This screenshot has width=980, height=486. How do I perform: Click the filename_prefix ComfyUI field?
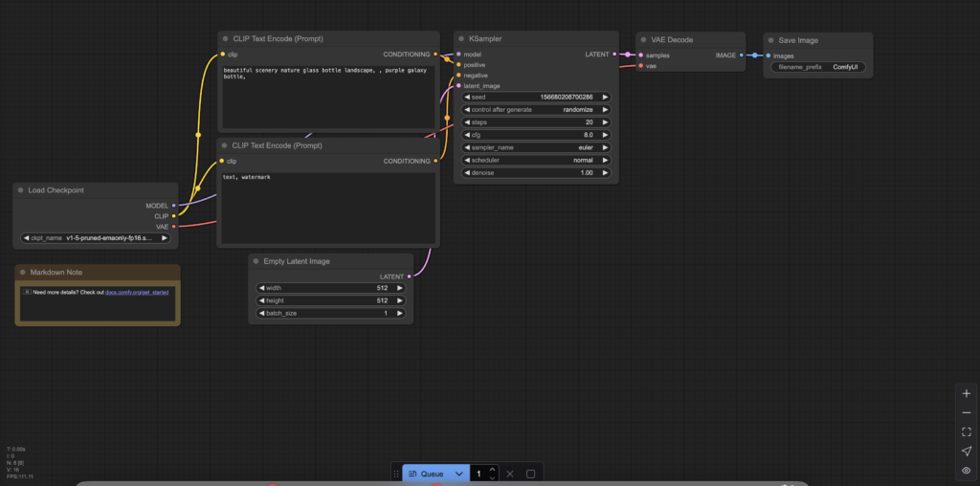click(818, 67)
